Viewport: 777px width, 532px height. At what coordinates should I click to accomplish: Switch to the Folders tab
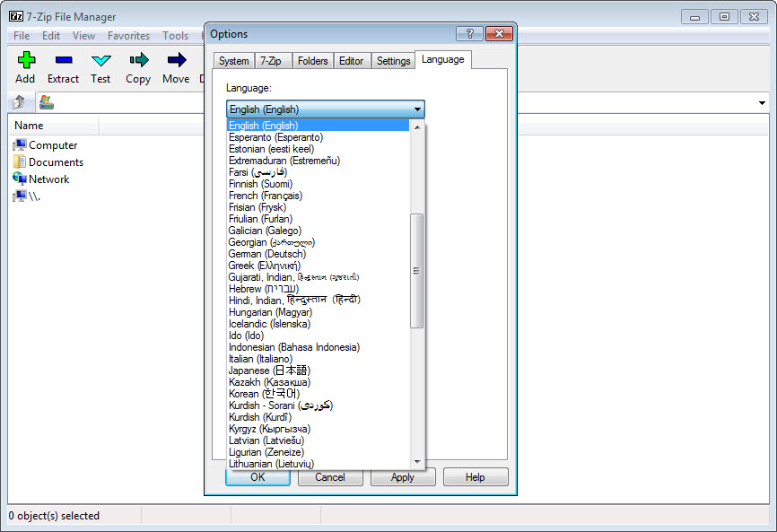pos(312,60)
